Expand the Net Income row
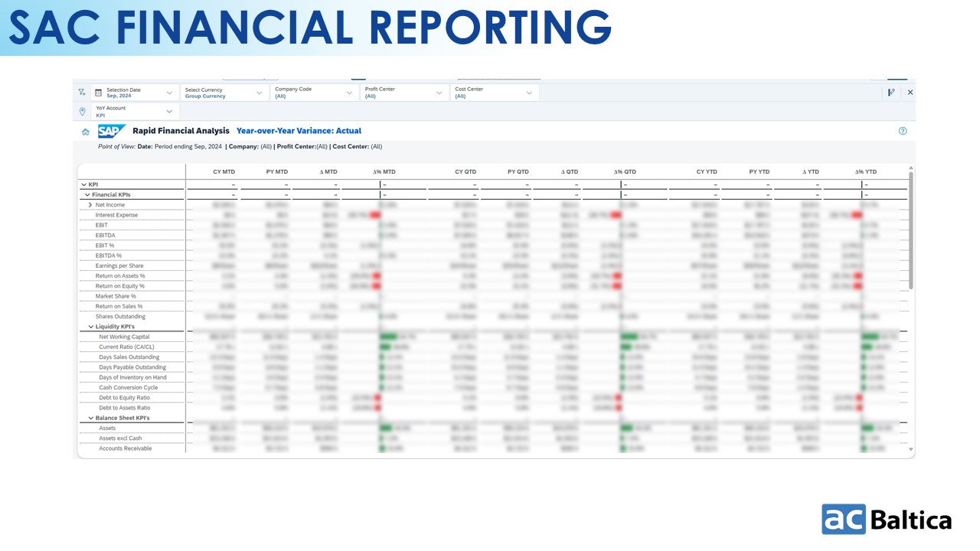Viewport: 980px width, 551px height. (x=90, y=205)
